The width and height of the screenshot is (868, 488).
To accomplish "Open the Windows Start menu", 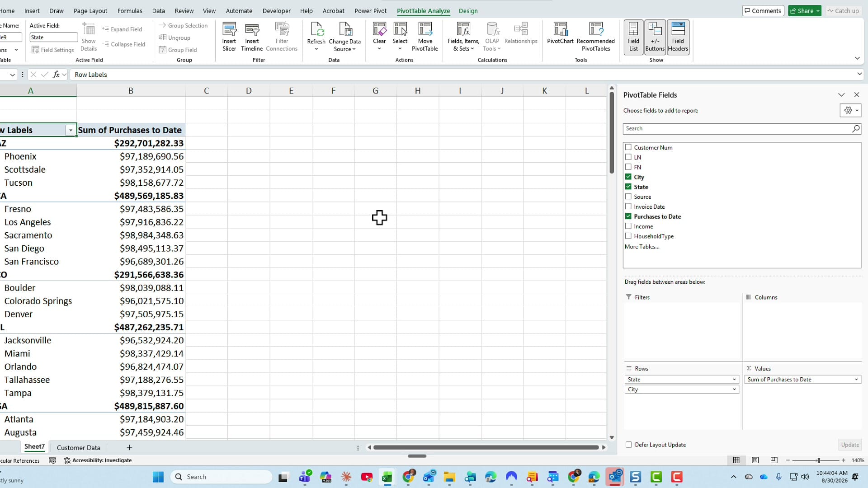I will click(158, 477).
